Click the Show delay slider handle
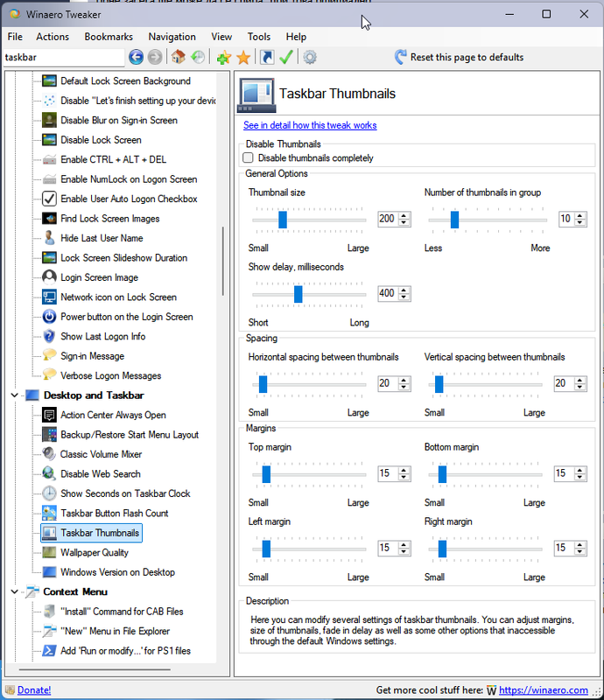 coord(298,294)
